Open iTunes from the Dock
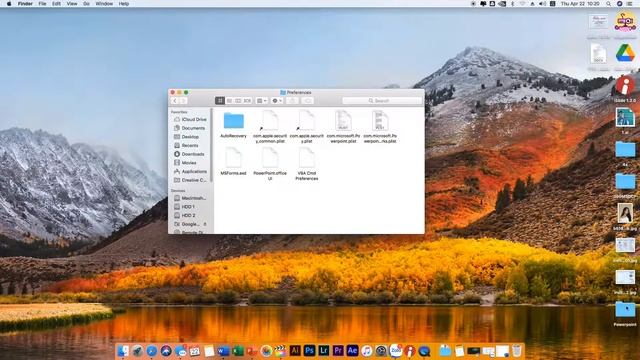640x360 pixels. (x=367, y=351)
